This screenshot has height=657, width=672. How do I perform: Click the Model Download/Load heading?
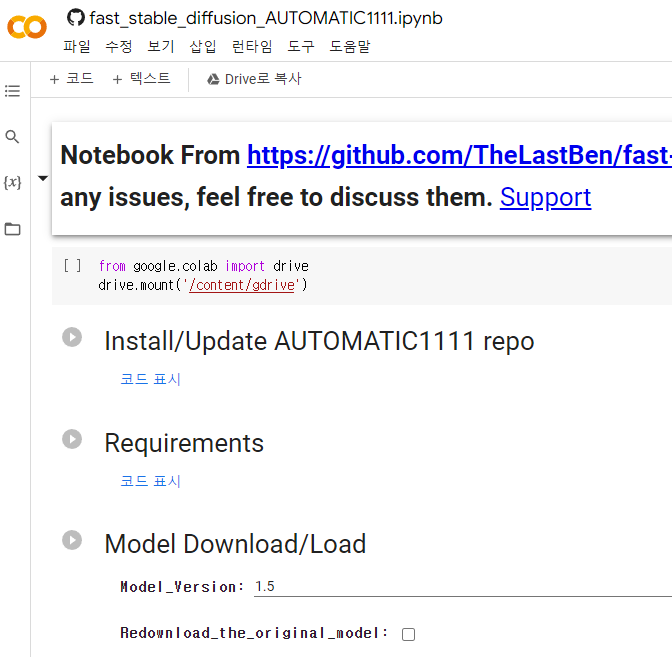click(x=235, y=544)
